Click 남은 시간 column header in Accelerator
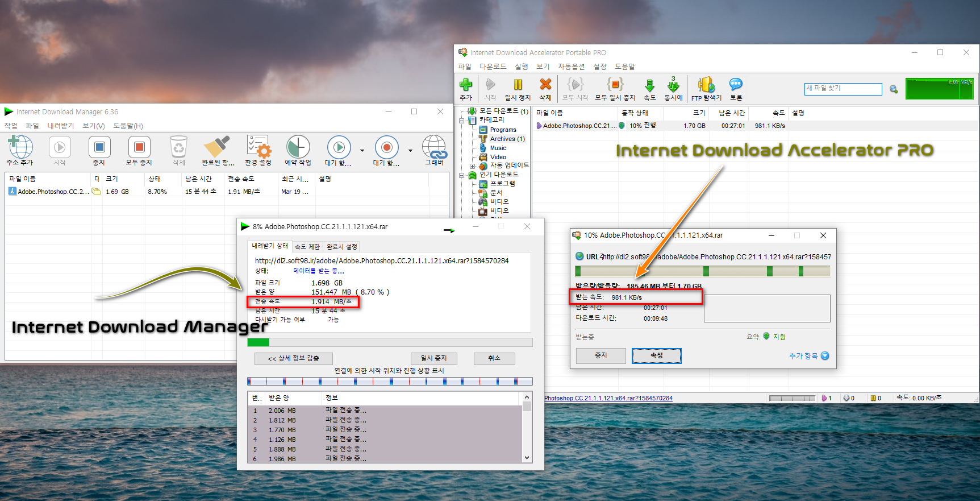The width and height of the screenshot is (980, 501). [x=732, y=113]
